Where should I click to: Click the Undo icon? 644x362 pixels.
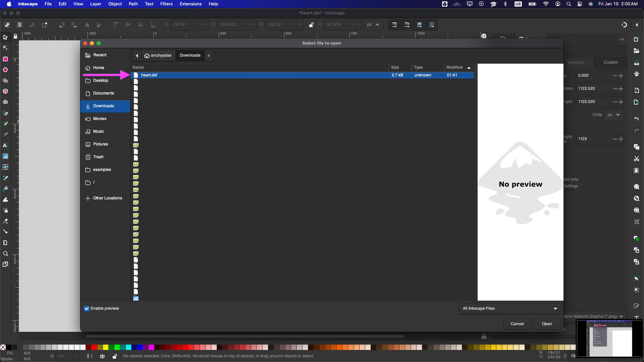(636, 119)
